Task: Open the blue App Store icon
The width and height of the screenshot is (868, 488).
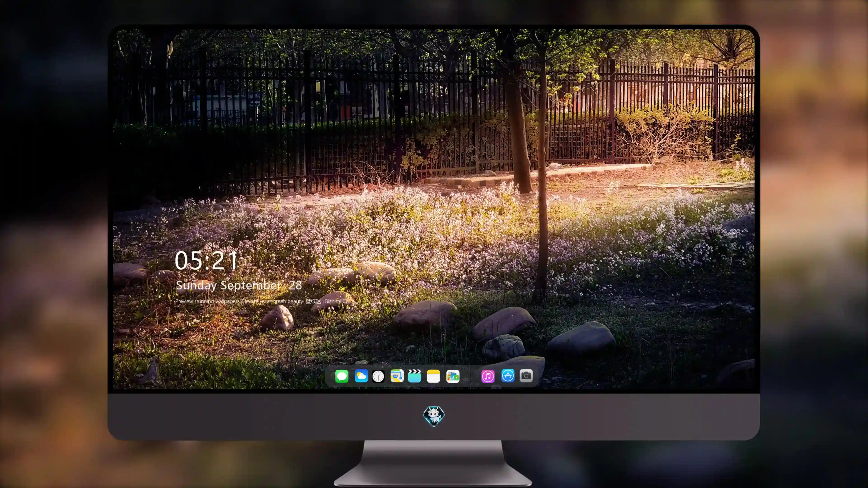Action: click(508, 375)
